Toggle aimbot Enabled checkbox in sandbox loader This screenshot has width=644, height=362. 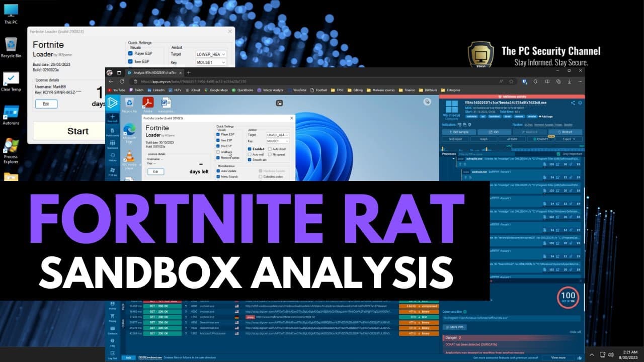(x=250, y=149)
